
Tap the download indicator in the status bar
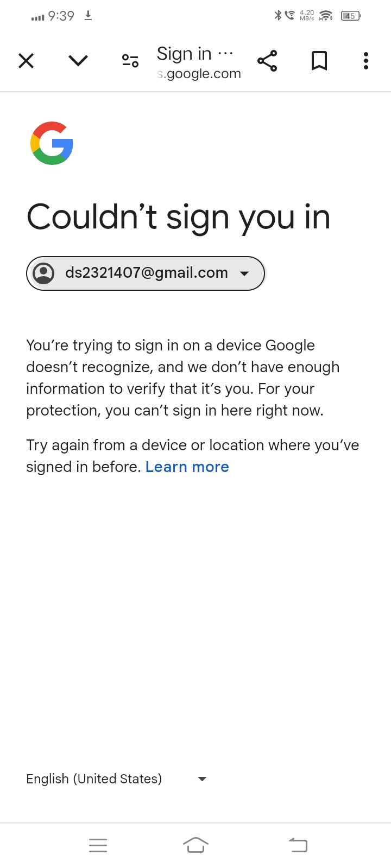pyautogui.click(x=89, y=16)
